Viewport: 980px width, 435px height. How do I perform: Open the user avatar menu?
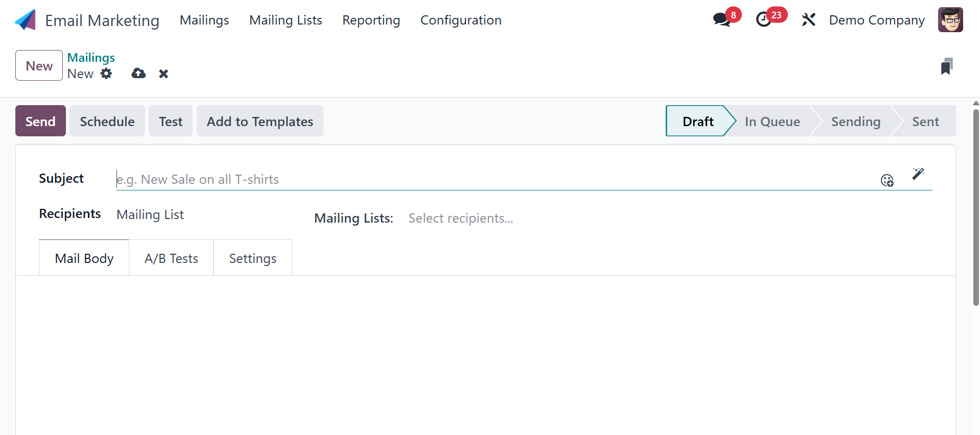coord(950,20)
